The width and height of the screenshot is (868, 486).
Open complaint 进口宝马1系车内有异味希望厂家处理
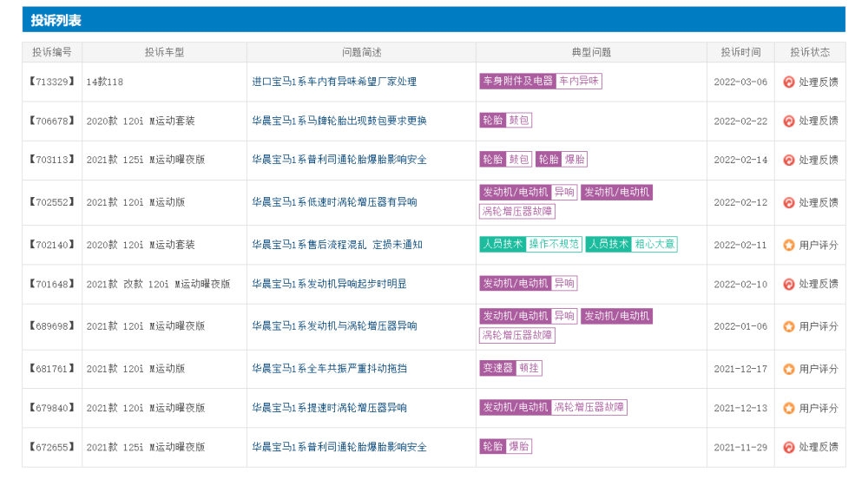point(334,82)
